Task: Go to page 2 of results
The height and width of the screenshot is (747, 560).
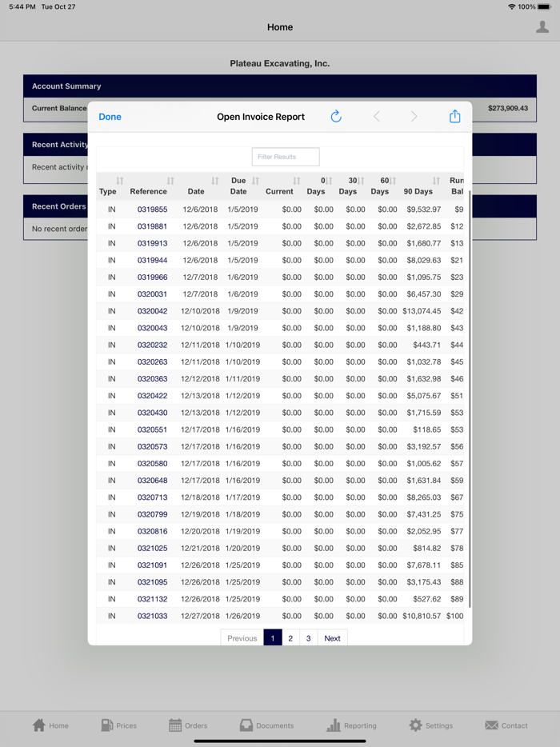Action: coord(290,638)
